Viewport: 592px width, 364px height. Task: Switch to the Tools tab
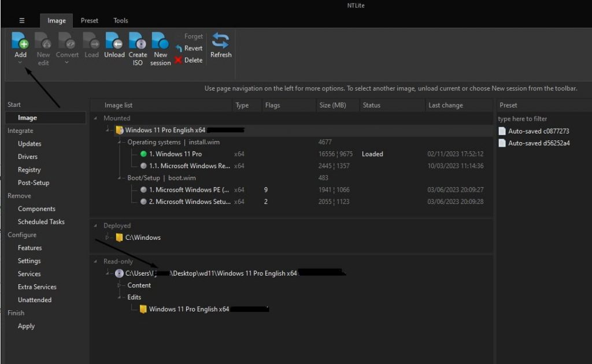[121, 21]
